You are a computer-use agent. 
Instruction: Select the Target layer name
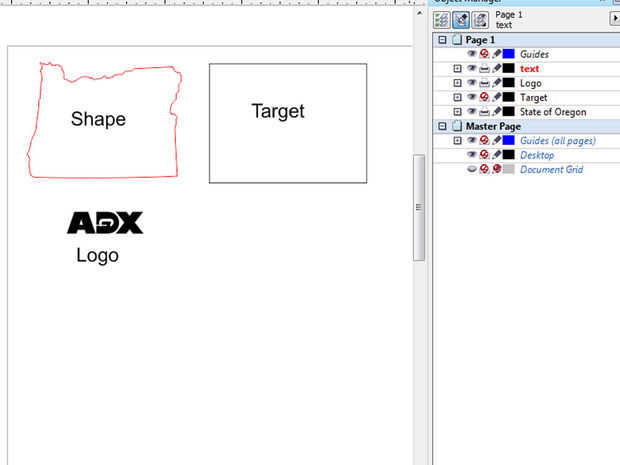(x=533, y=98)
